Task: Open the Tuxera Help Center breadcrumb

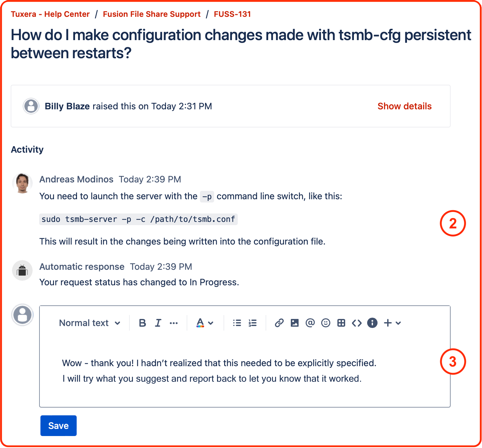Action: point(50,14)
